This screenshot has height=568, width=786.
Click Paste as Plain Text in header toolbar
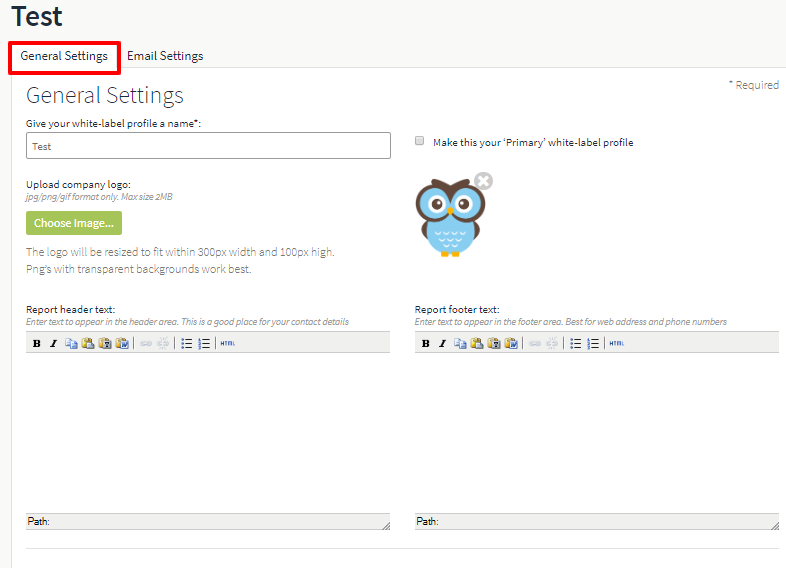[105, 343]
